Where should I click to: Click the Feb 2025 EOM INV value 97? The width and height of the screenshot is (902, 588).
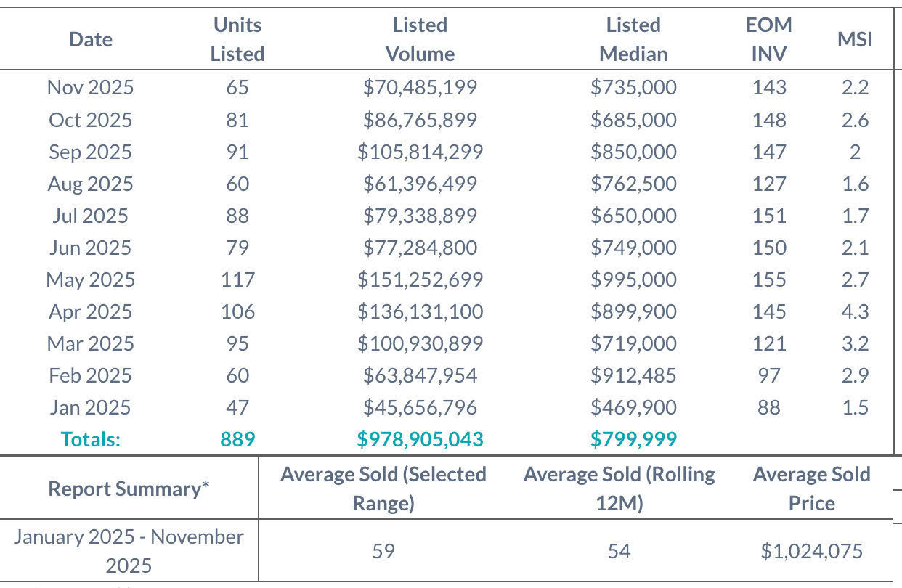point(769,375)
